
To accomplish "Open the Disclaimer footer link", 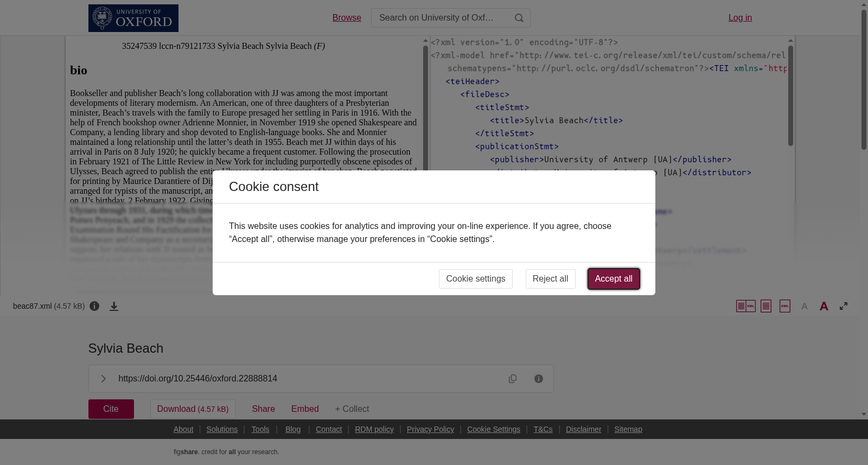I will (x=584, y=429).
